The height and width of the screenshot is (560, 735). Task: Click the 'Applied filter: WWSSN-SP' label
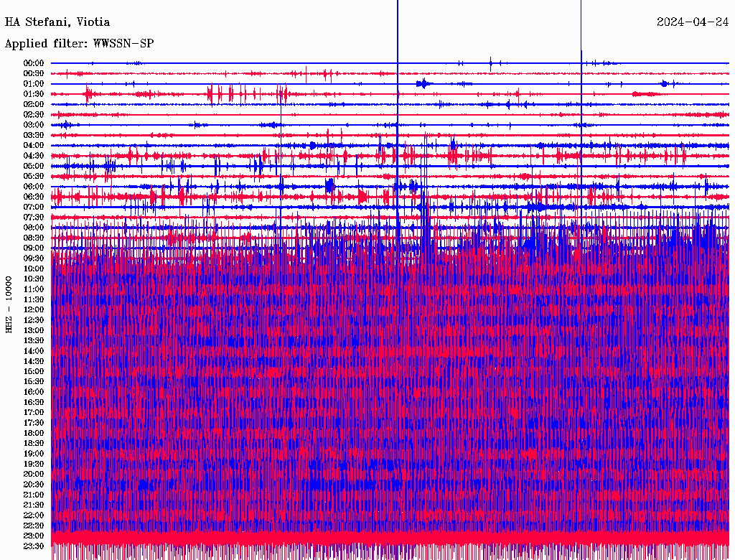pos(79,44)
